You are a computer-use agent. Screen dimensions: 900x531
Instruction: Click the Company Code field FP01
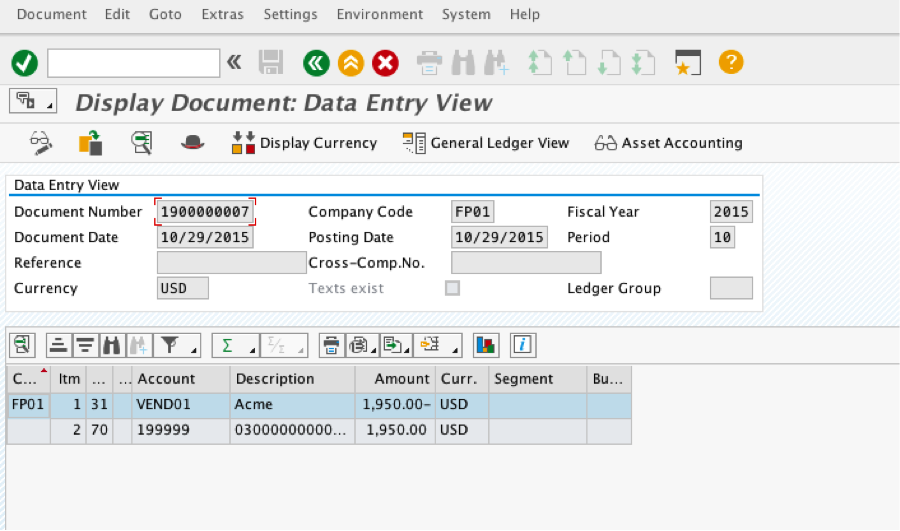click(472, 212)
